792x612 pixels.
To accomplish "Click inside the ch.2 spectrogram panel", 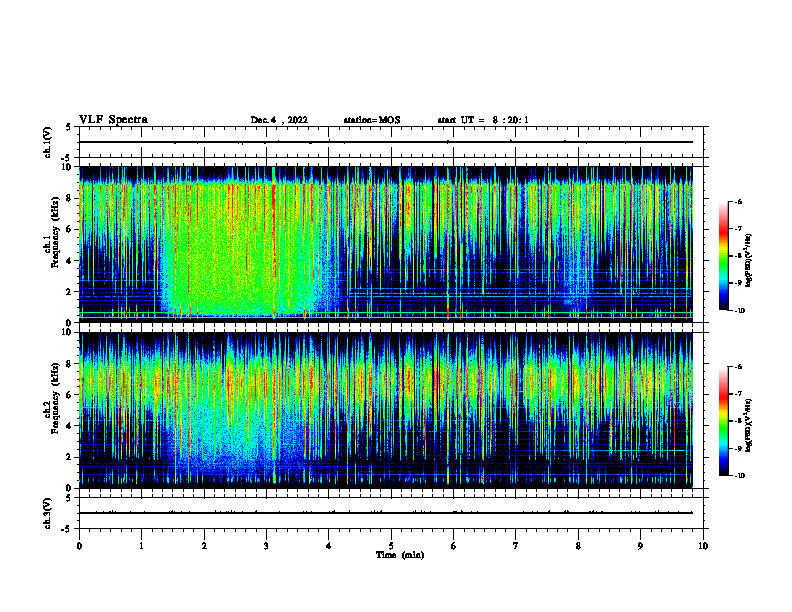I will pos(386,410).
